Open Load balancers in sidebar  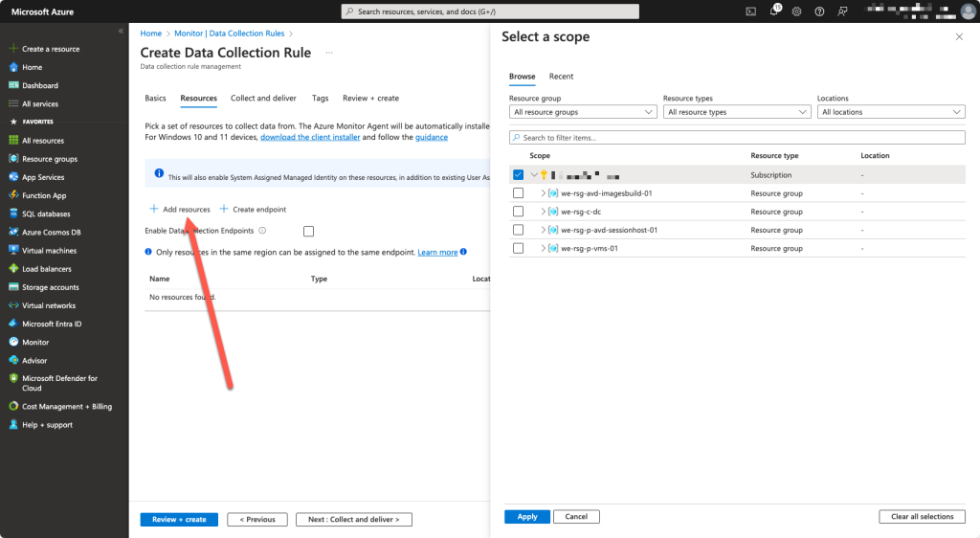coord(46,269)
